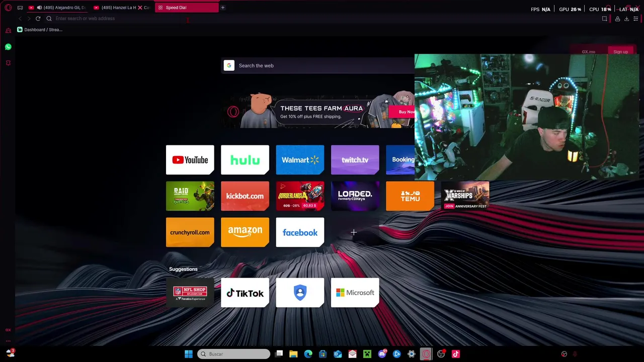Screen dimensions: 644x362
Task: Open Windows Settings gear on taskbar
Action: (412, 354)
